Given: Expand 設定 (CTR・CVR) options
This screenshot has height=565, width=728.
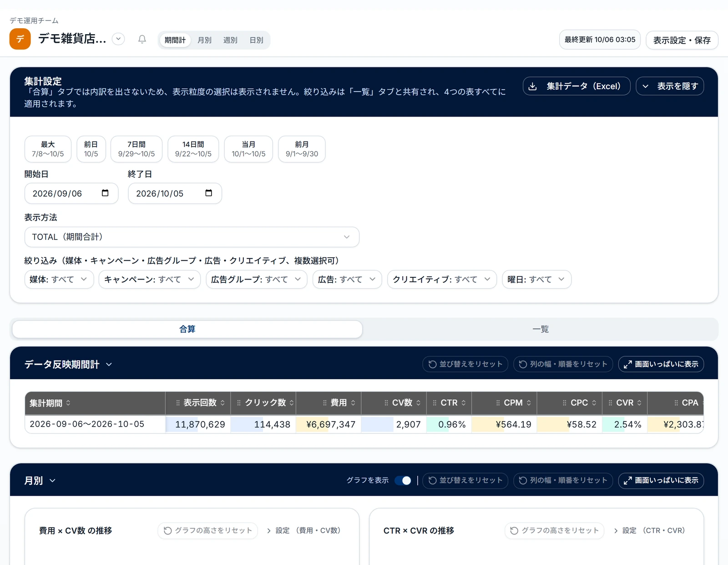Looking at the screenshot, I should pyautogui.click(x=649, y=530).
